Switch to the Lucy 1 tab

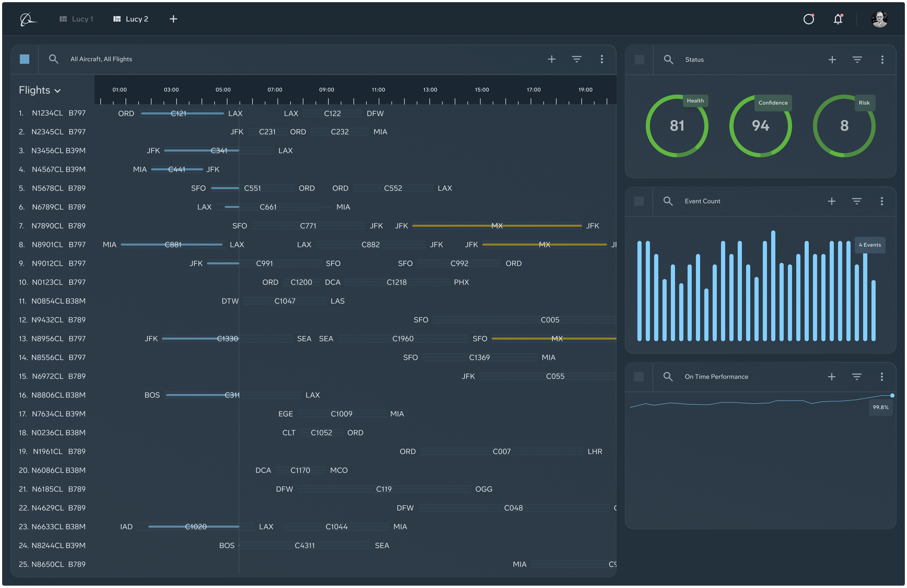pos(77,19)
